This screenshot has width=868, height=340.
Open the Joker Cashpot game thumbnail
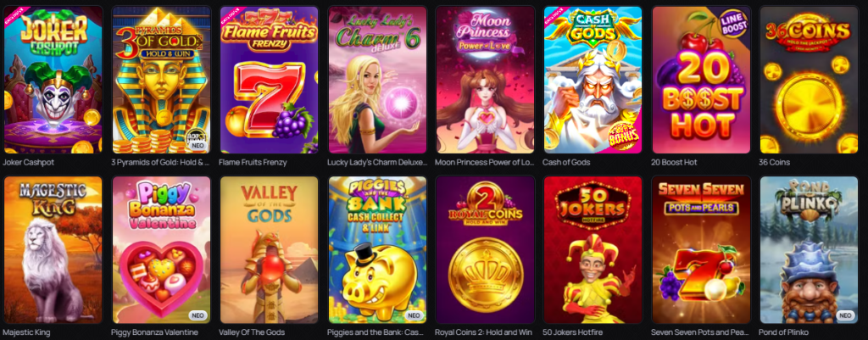pos(53,80)
